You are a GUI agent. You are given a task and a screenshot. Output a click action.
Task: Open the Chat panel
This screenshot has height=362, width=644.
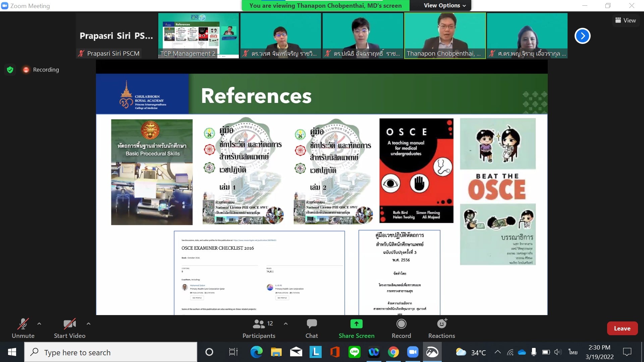pyautogui.click(x=312, y=328)
